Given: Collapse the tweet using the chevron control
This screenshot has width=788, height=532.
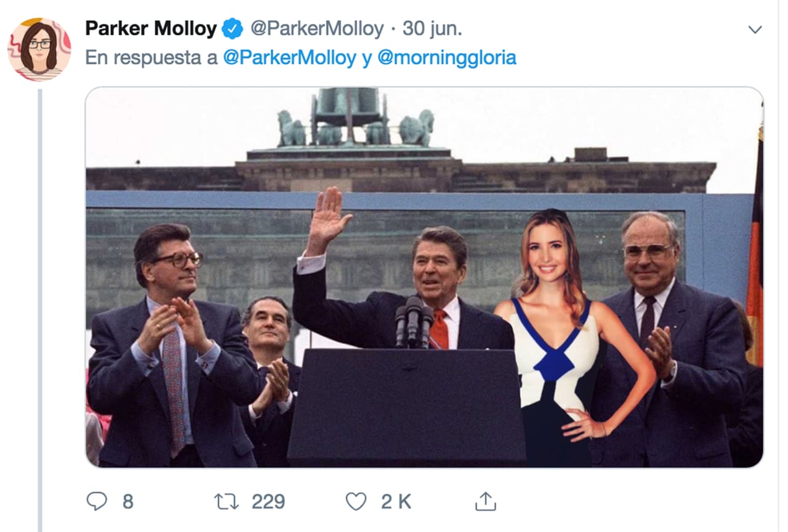Looking at the screenshot, I should coord(755,28).
